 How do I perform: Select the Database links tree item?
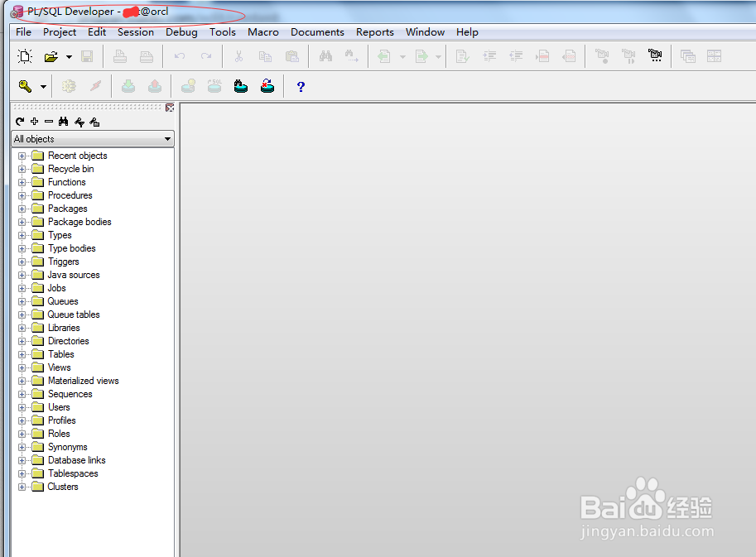click(x=77, y=460)
